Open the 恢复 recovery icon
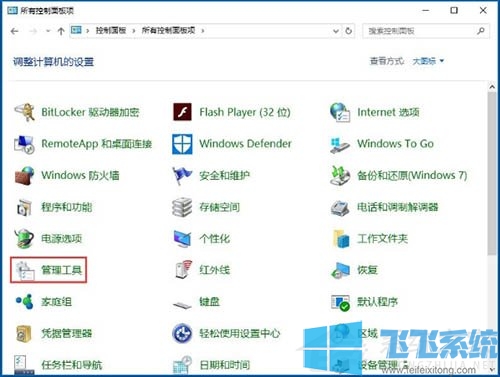Viewport: 500px width, 377px height. tap(340, 270)
